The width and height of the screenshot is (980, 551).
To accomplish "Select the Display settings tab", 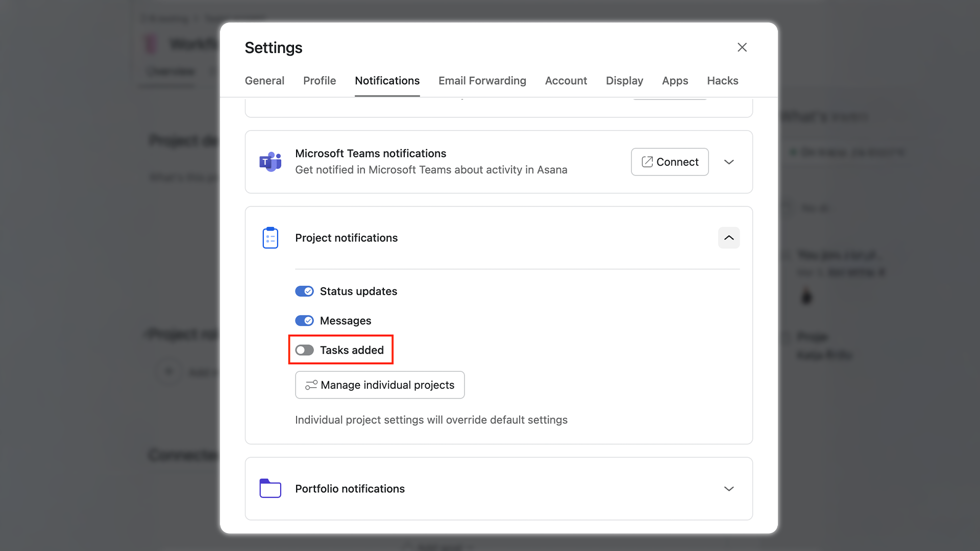I will pos(624,81).
